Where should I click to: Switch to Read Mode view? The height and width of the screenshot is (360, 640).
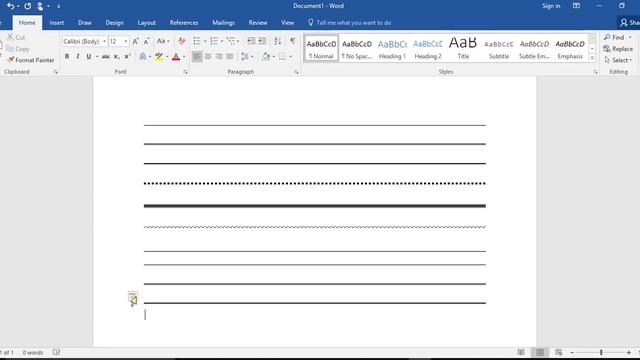click(521, 352)
